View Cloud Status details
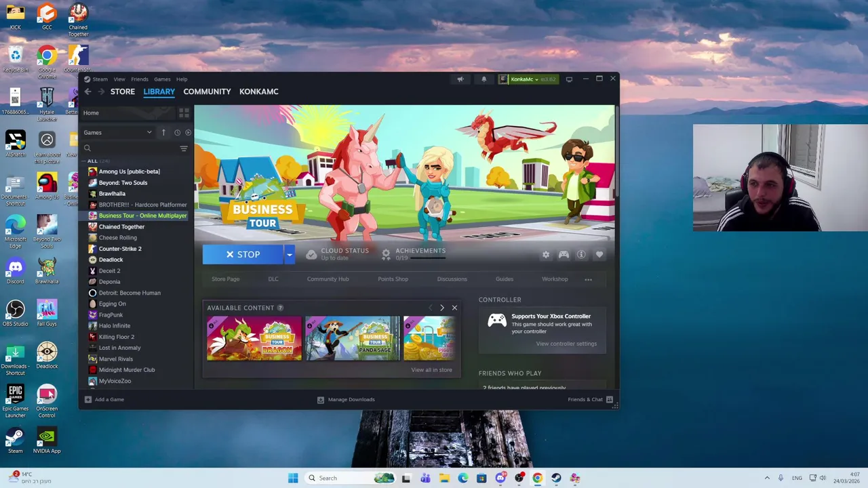The width and height of the screenshot is (868, 488). tap(337, 254)
